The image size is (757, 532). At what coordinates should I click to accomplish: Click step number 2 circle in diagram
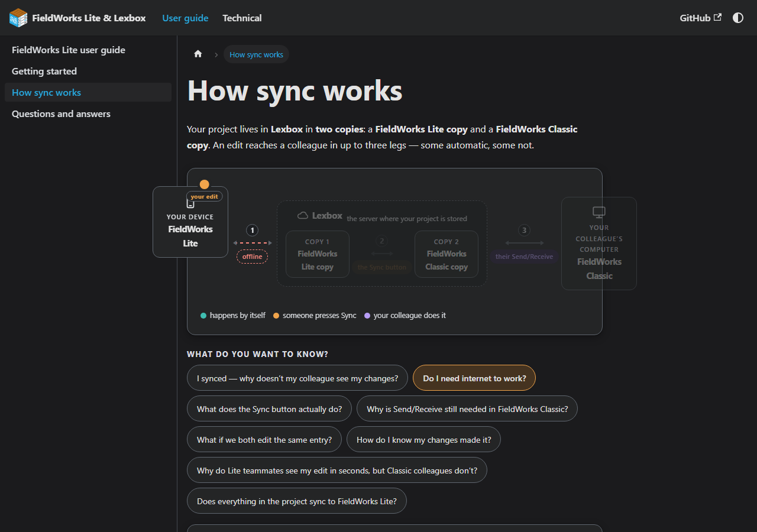click(382, 241)
